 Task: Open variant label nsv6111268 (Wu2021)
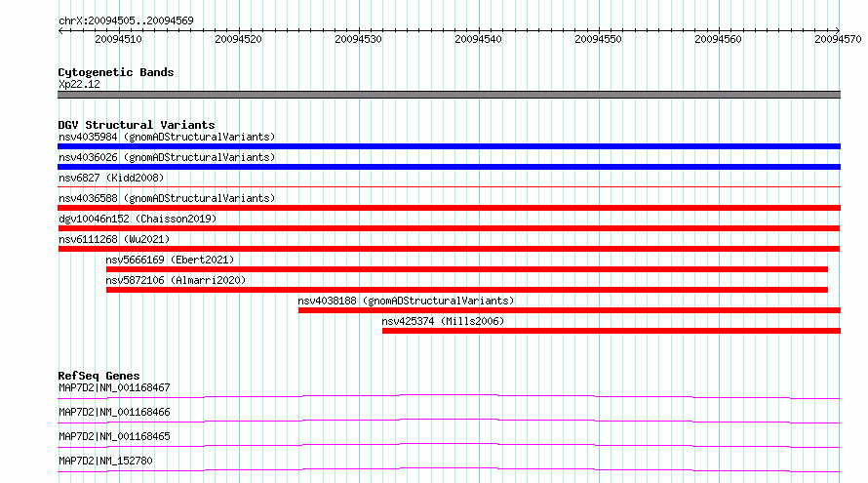[114, 239]
